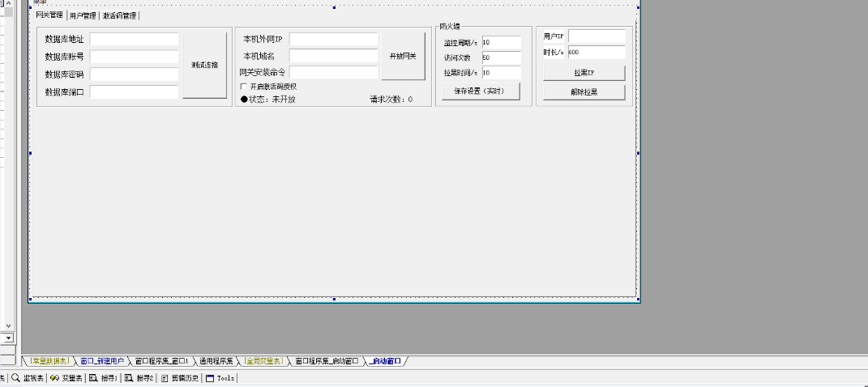Open the 窗口程序集_窗口1 document tab

[x=161, y=361]
